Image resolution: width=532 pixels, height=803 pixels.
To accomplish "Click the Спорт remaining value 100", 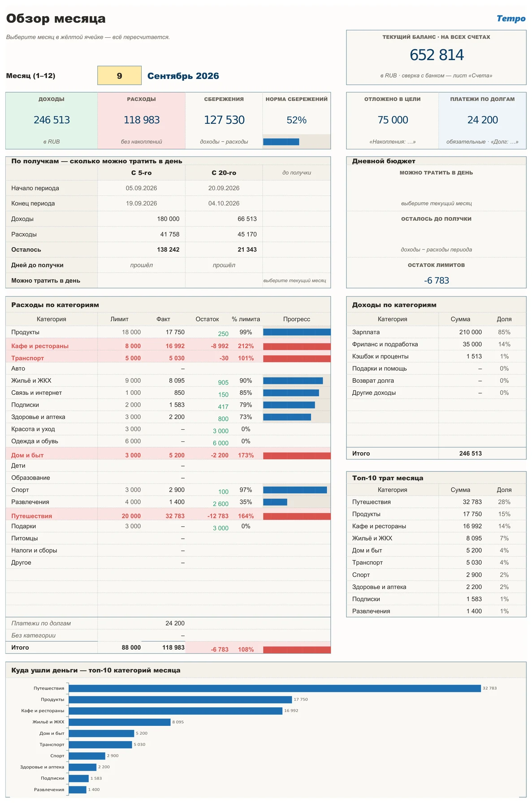I will click(223, 492).
